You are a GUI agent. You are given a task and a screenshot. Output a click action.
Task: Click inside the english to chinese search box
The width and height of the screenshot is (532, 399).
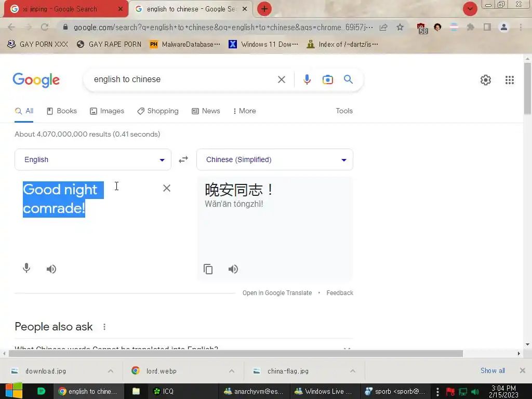point(183,79)
